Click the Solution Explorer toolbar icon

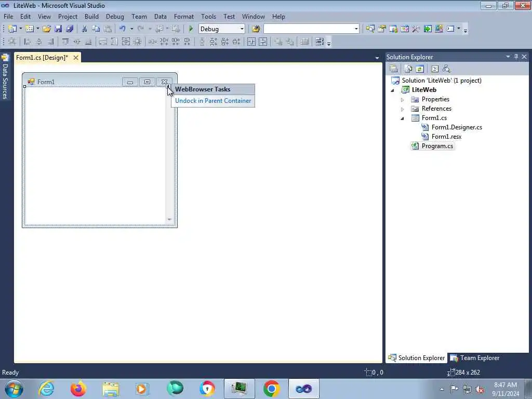pyautogui.click(x=370, y=29)
